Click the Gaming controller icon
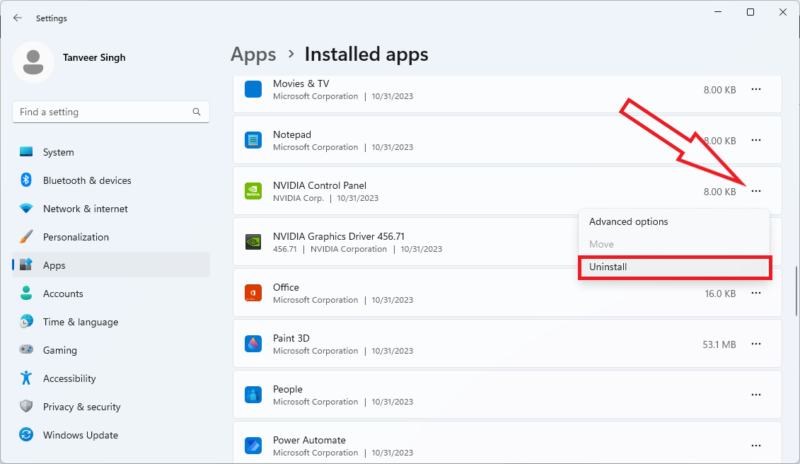 tap(26, 350)
